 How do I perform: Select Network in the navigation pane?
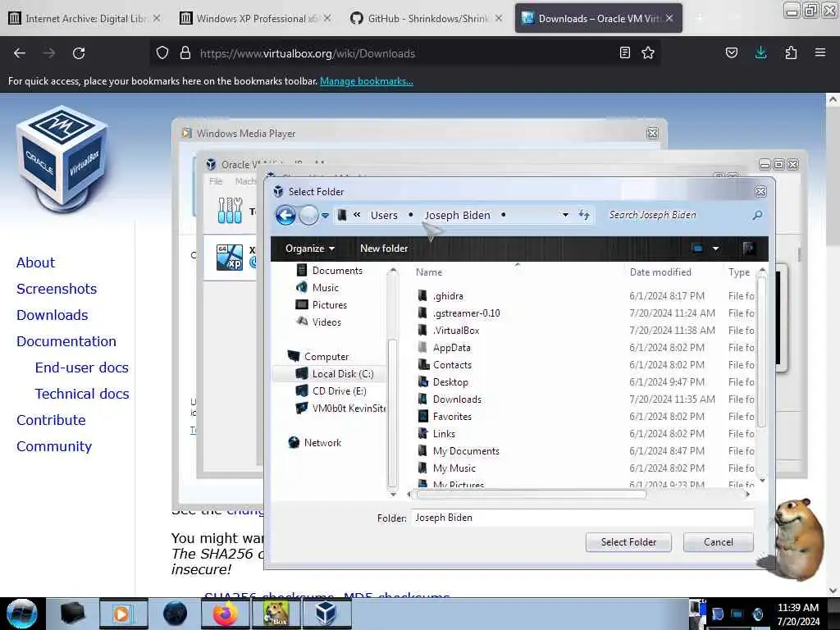point(322,442)
